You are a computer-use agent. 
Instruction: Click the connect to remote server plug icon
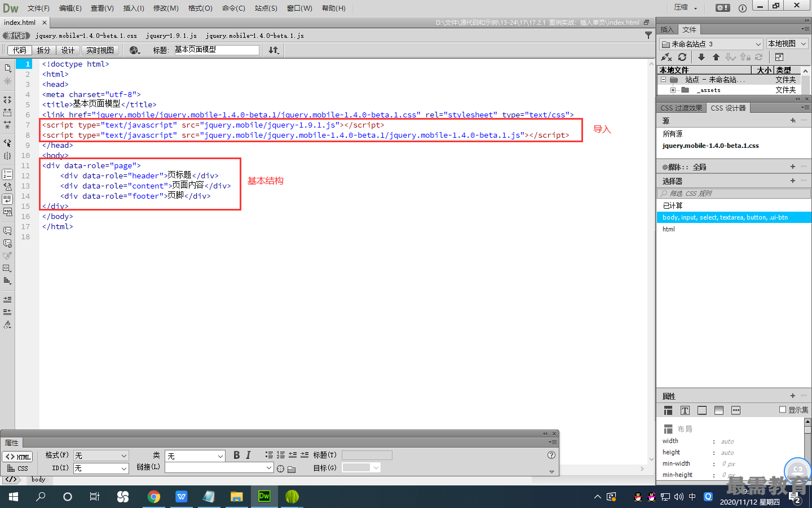pos(667,57)
